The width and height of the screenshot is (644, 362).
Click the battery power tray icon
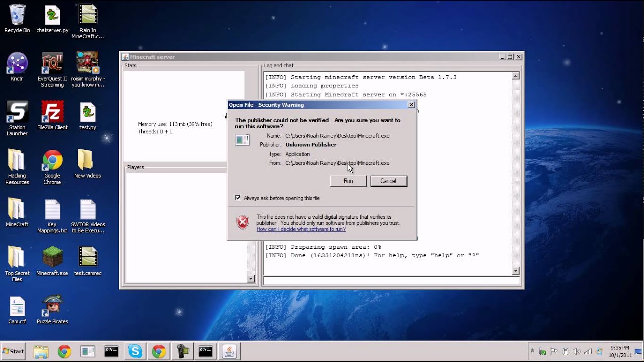pos(565,351)
